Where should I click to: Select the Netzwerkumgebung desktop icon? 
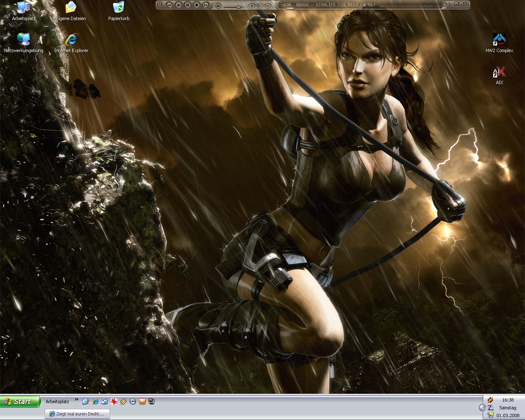click(x=23, y=43)
